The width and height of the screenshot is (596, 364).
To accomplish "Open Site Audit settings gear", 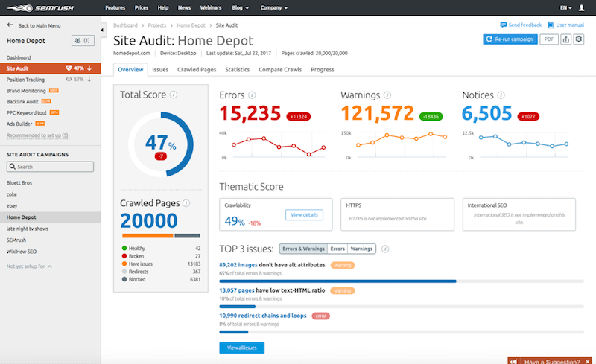I will click(x=579, y=39).
